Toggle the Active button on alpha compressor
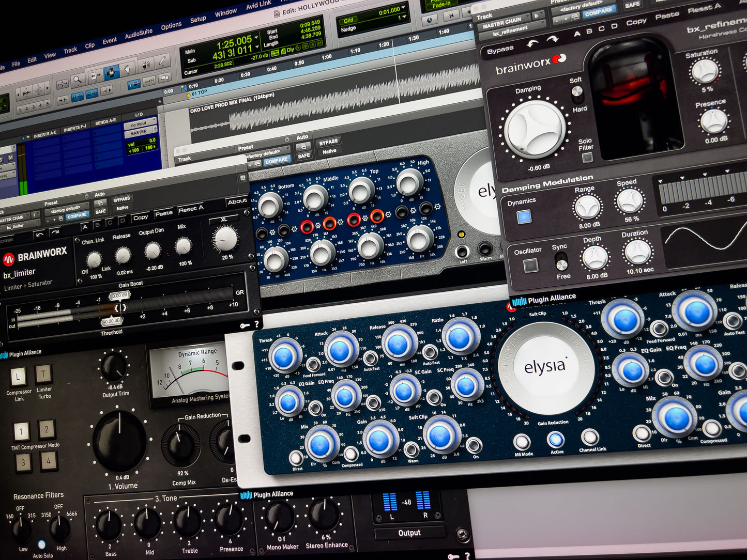Screen dimensions: 747x560 point(556,440)
